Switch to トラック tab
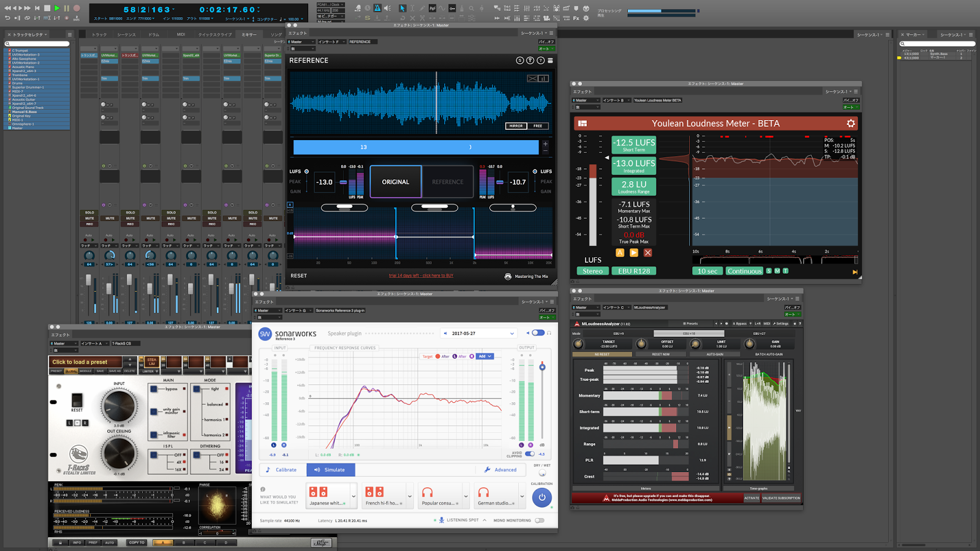The width and height of the screenshot is (980, 551). [99, 34]
